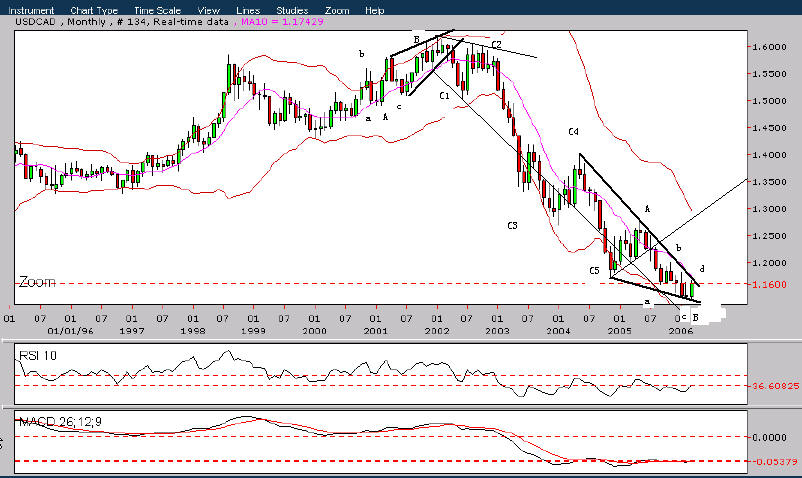Image resolution: width=802 pixels, height=478 pixels.
Task: Click the RSI 10 panel label
Action: click(37, 356)
